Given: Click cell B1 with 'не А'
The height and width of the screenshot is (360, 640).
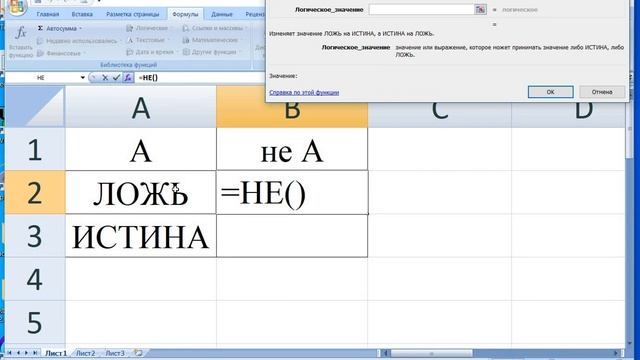Looking at the screenshot, I should point(292,149).
